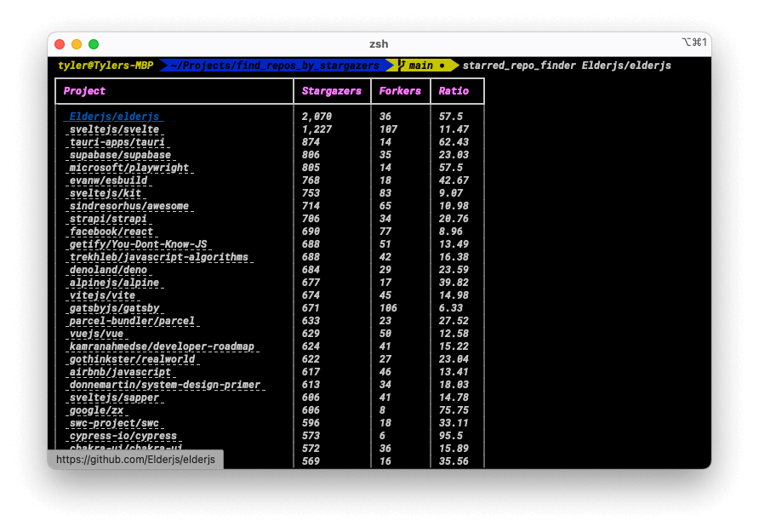
Task: Click the github.com/Elderjs/elderjs URL tooltip
Action: pos(136,459)
